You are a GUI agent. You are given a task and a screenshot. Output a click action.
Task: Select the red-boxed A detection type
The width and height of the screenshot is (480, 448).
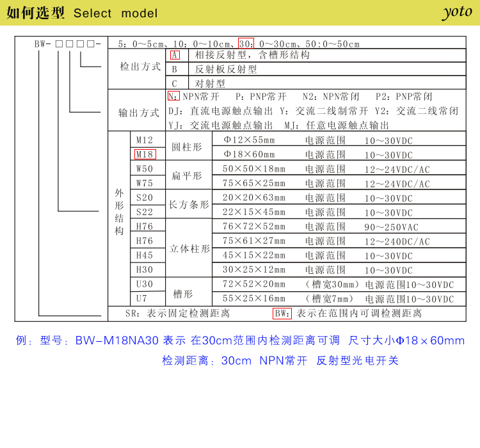(175, 55)
